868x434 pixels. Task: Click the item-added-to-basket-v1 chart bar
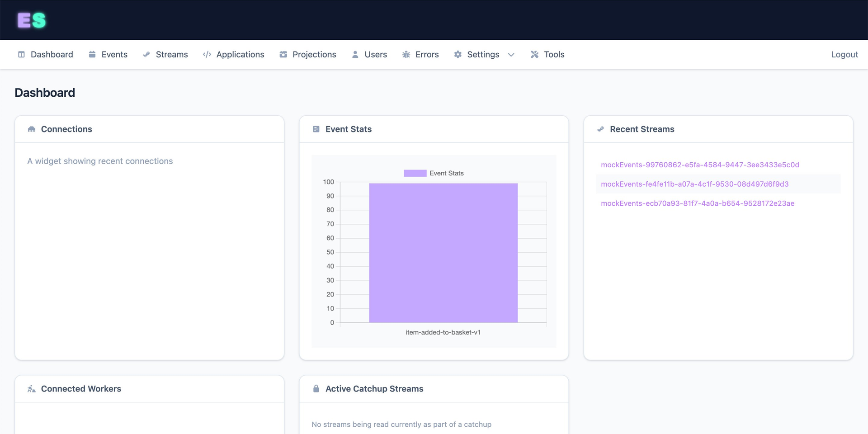pyautogui.click(x=443, y=253)
